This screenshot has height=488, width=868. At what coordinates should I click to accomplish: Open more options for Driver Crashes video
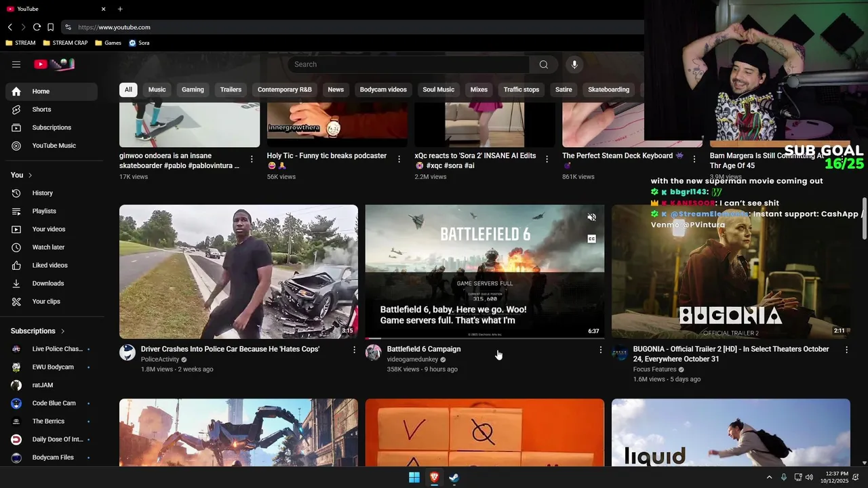(x=354, y=350)
